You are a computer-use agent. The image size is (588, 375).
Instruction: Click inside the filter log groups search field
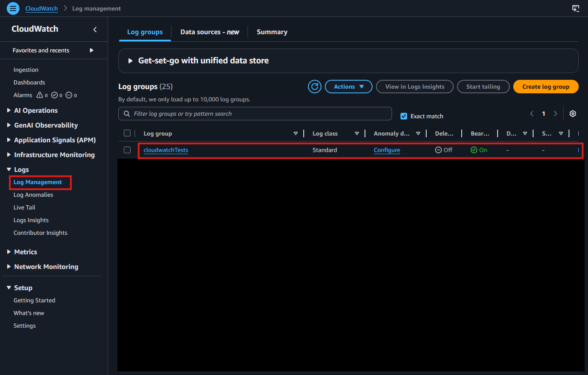(253, 114)
